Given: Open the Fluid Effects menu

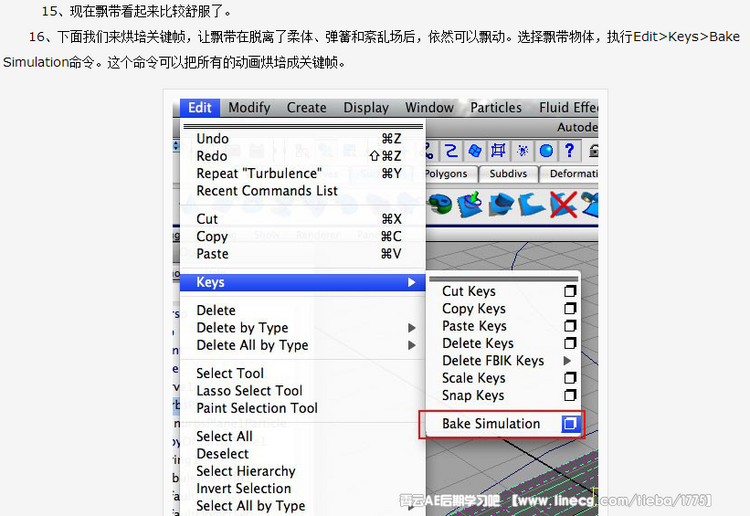Looking at the screenshot, I should tap(568, 108).
